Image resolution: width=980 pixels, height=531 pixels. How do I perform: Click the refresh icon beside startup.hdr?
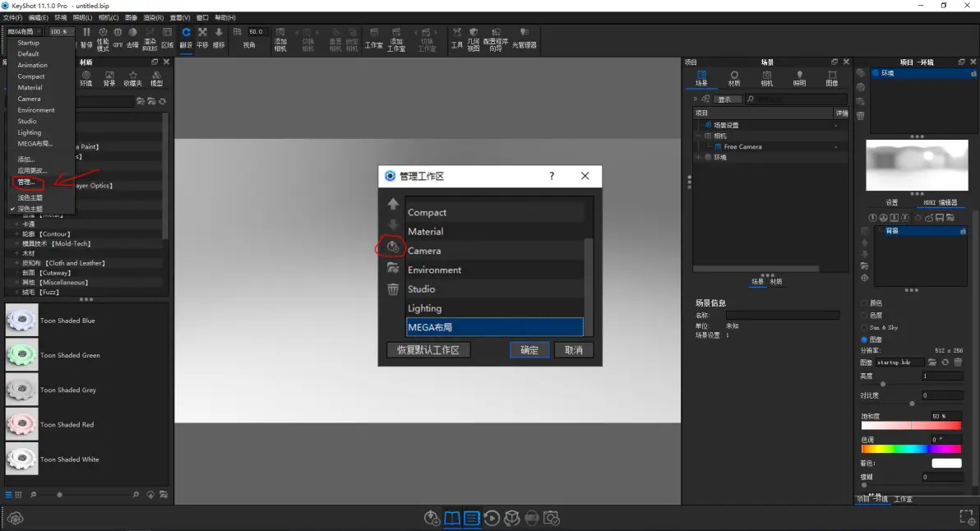[945, 362]
